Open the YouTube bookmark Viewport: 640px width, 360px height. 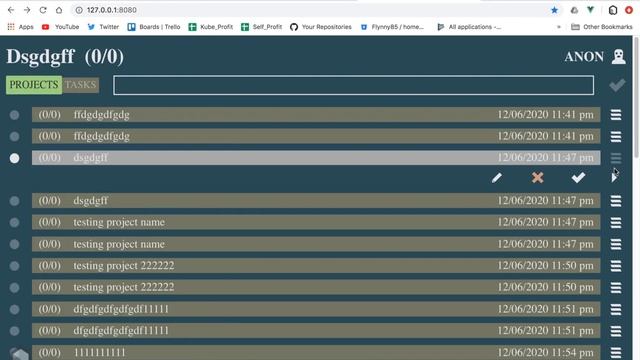point(60,27)
